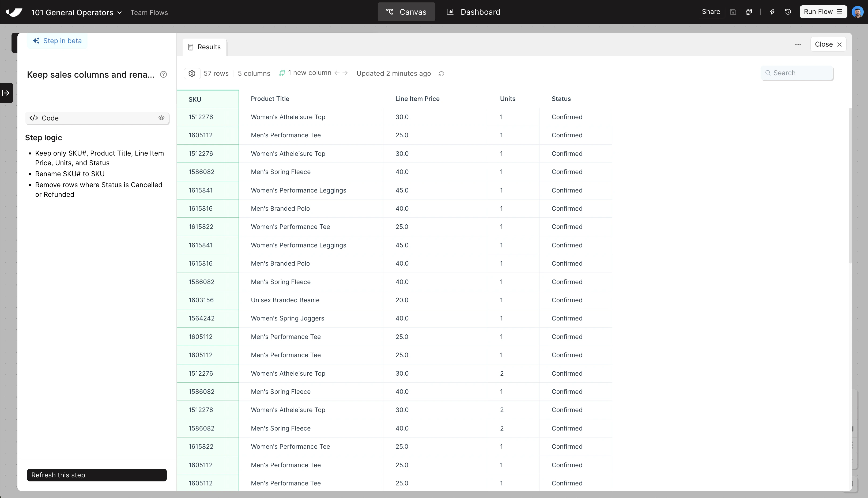
Task: Toggle code visibility eye icon
Action: click(x=161, y=118)
